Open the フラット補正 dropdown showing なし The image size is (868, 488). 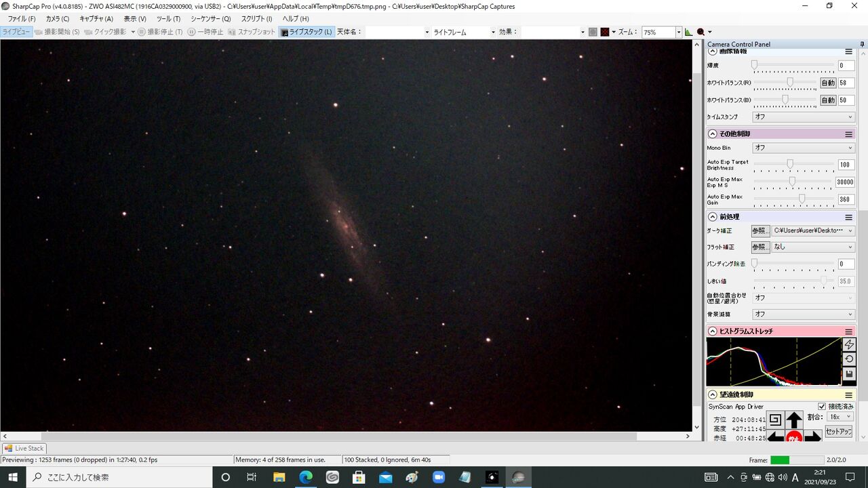point(814,247)
